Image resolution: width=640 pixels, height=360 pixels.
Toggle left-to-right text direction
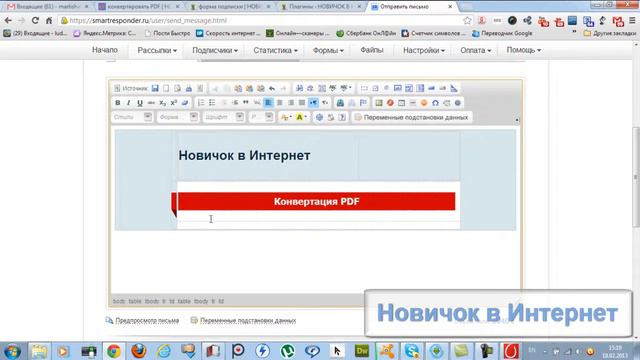tap(313, 103)
